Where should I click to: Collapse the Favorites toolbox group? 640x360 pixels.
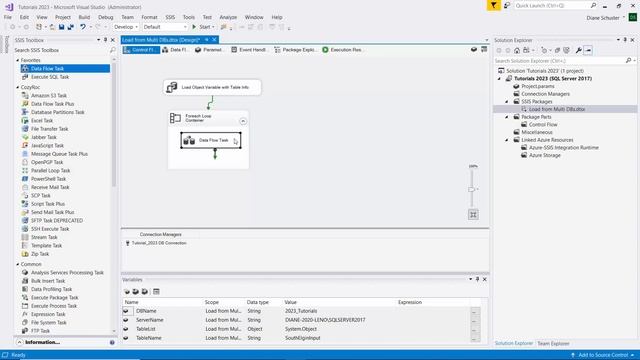pyautogui.click(x=18, y=60)
